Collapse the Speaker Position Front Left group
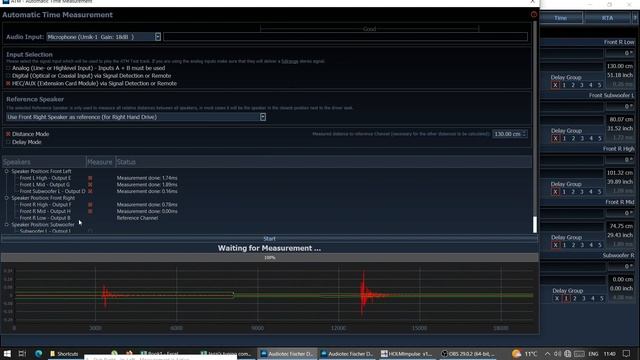The width and height of the screenshot is (640, 360). (7, 171)
